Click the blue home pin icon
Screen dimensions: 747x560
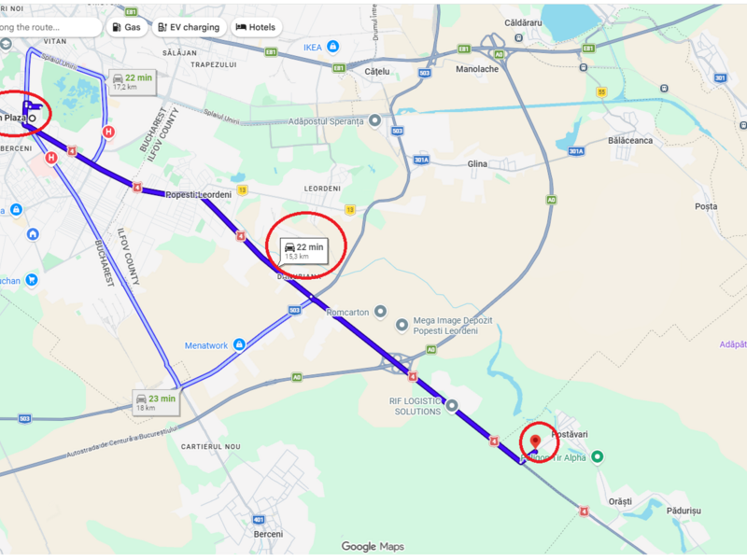click(33, 234)
